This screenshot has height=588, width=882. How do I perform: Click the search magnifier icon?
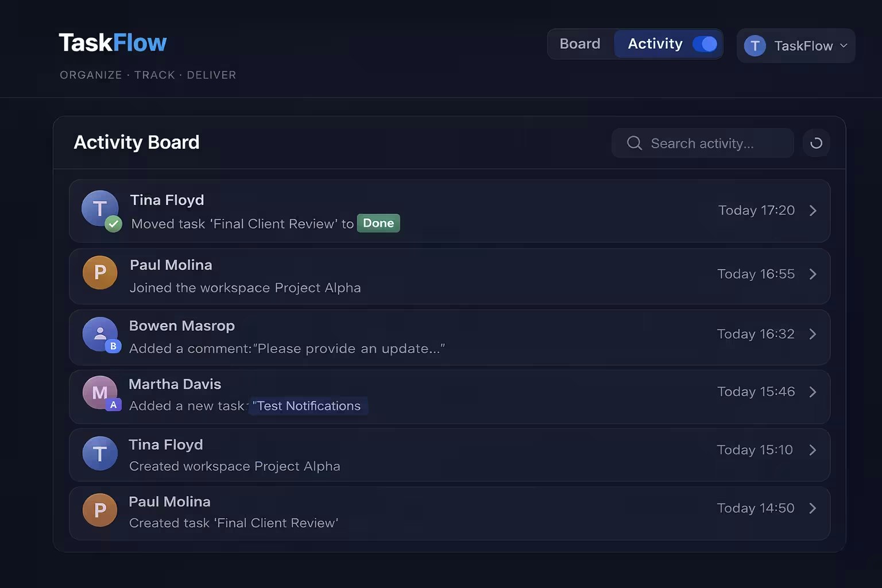[634, 143]
